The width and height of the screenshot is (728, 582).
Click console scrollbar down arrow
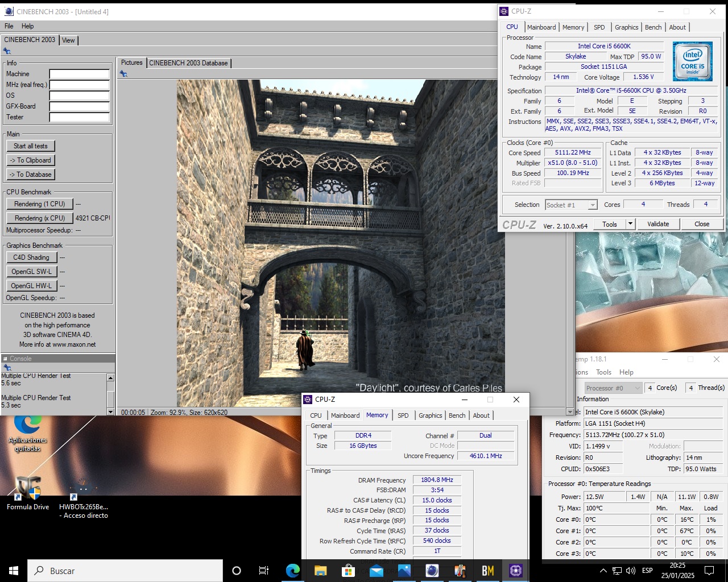point(110,411)
